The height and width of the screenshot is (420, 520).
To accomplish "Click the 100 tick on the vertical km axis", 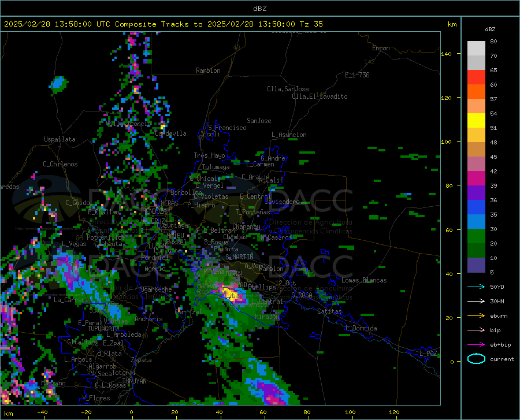I will pyautogui.click(x=447, y=142).
